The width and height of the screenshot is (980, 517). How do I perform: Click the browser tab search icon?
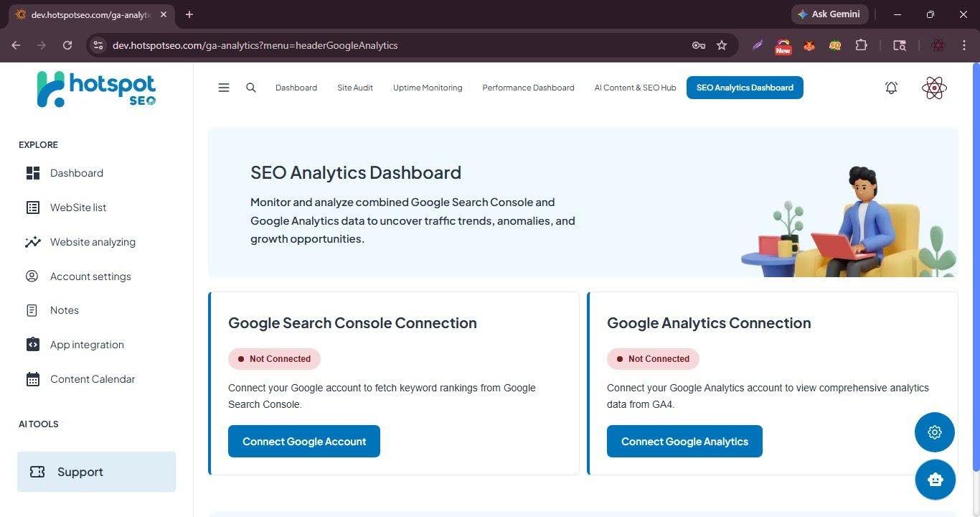click(x=899, y=45)
